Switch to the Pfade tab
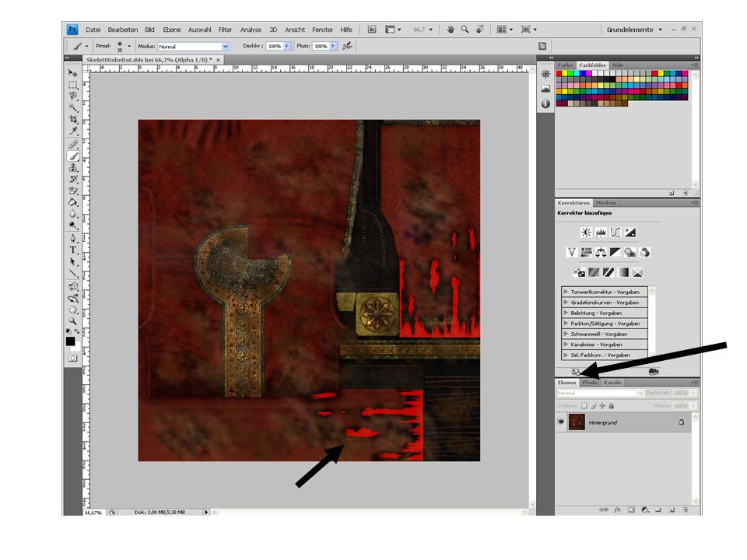747x560 pixels. [x=589, y=383]
